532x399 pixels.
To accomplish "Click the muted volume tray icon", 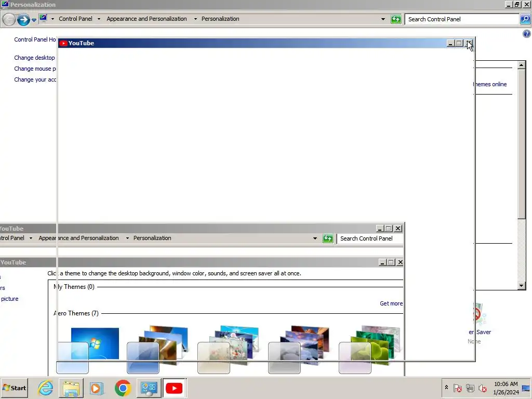I will 482,388.
